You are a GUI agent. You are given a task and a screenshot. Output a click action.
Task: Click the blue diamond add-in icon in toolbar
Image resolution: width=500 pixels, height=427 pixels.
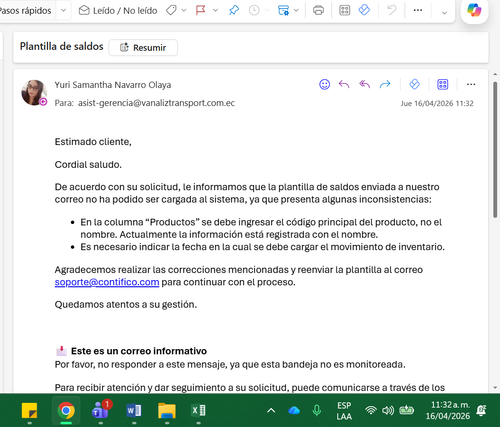pyautogui.click(x=364, y=10)
